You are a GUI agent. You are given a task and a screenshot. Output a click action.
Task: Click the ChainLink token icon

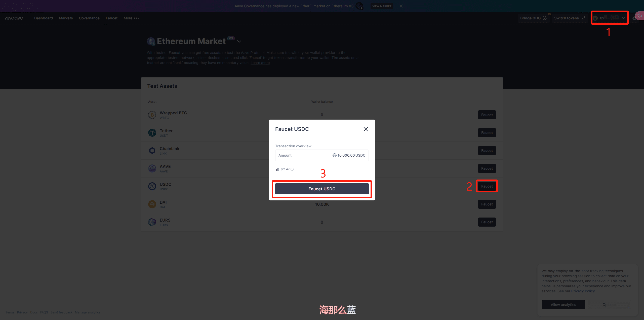152,151
